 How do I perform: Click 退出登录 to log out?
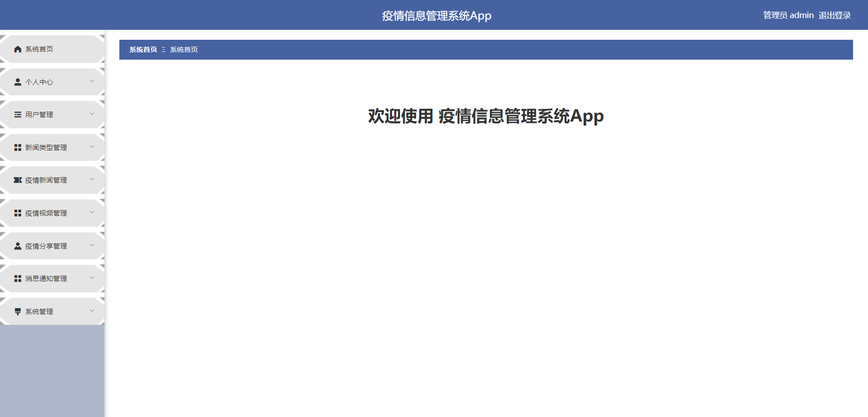[x=834, y=15]
